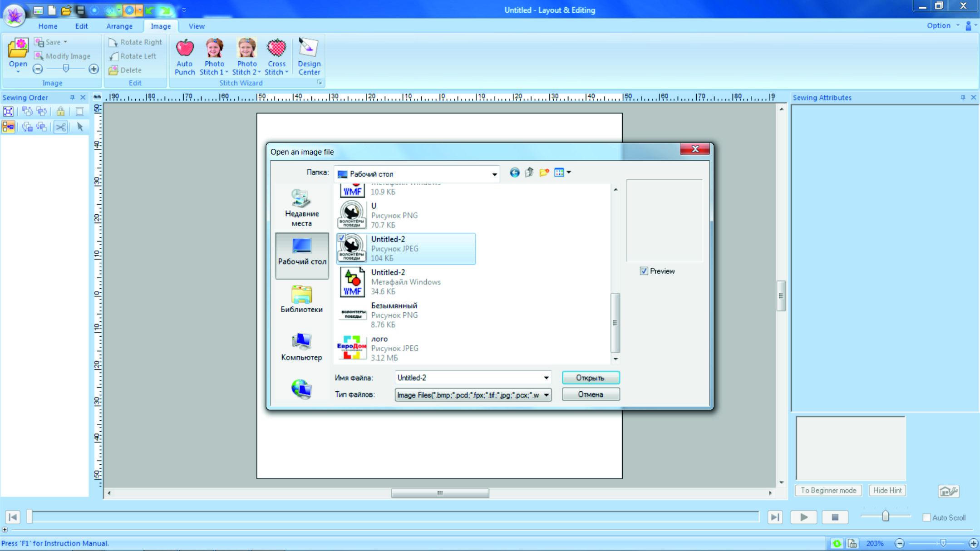Switch to the Arrange ribbon tab

coord(119,26)
